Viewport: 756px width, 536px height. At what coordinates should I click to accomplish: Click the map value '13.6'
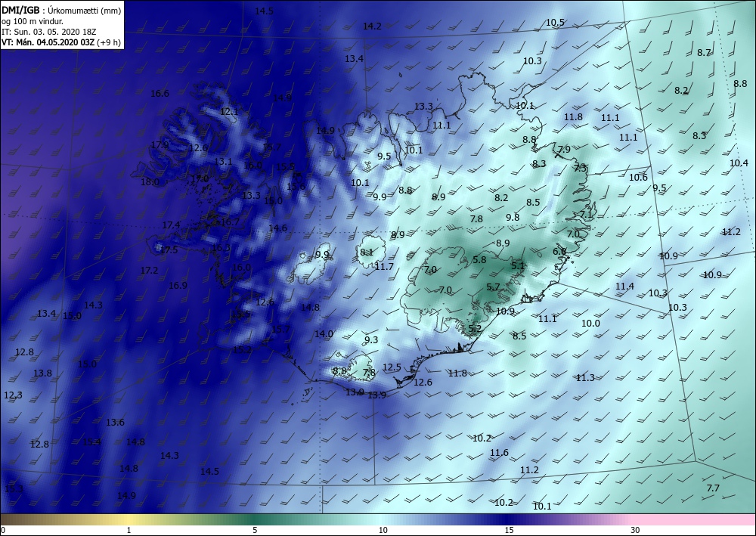[x=115, y=423]
